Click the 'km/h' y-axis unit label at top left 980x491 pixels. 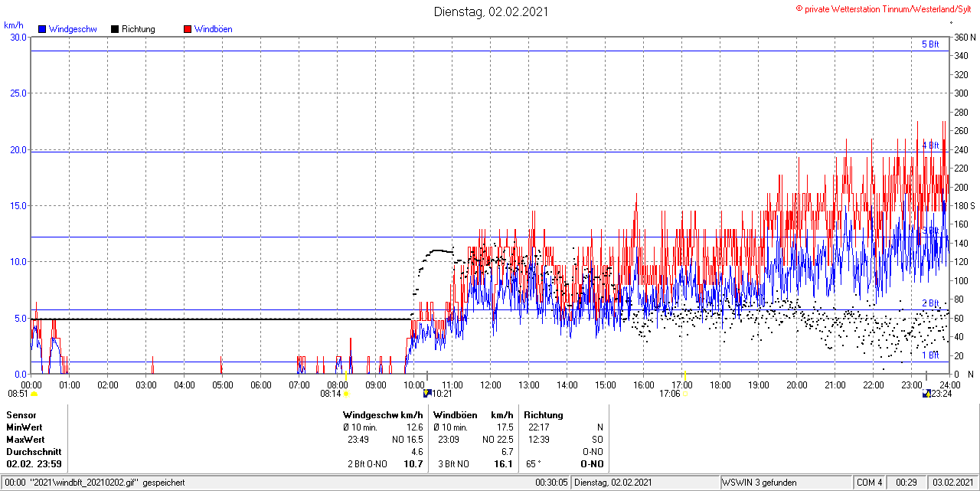click(14, 26)
